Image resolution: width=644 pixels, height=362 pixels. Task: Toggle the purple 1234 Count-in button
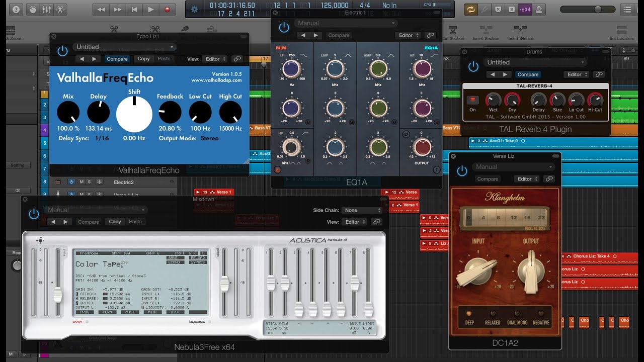(524, 9)
